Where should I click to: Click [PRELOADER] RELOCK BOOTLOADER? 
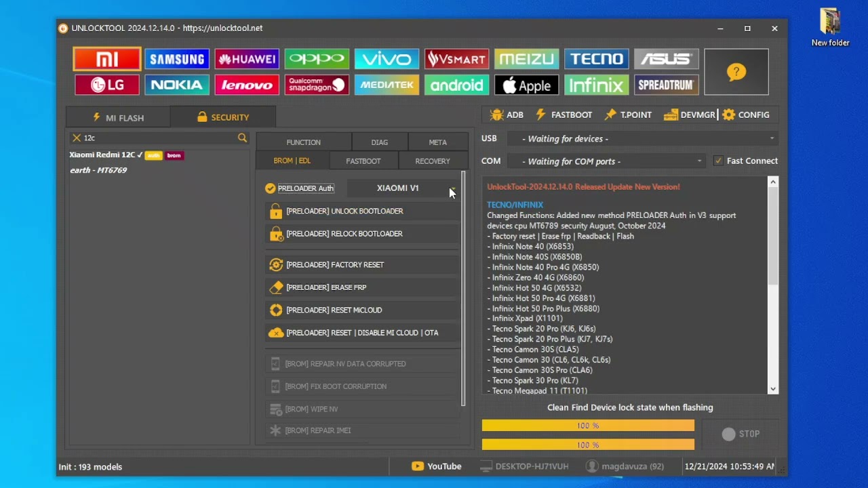click(363, 234)
